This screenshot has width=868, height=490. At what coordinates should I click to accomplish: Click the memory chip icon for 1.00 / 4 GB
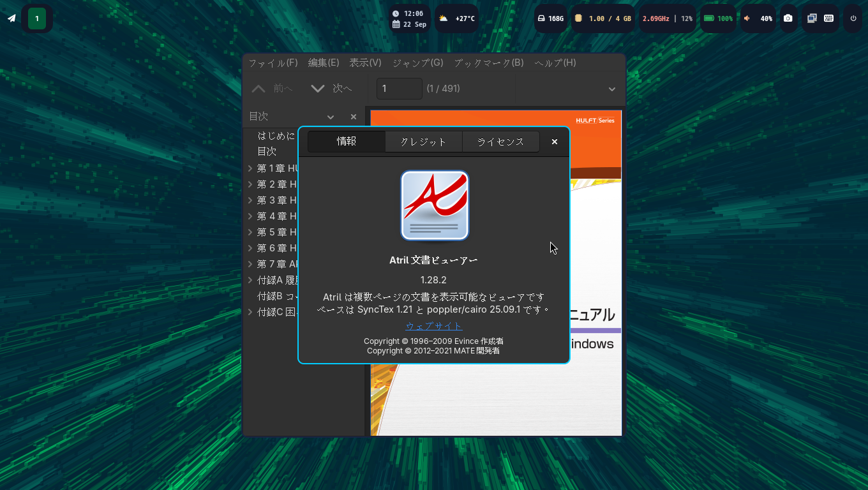(578, 19)
